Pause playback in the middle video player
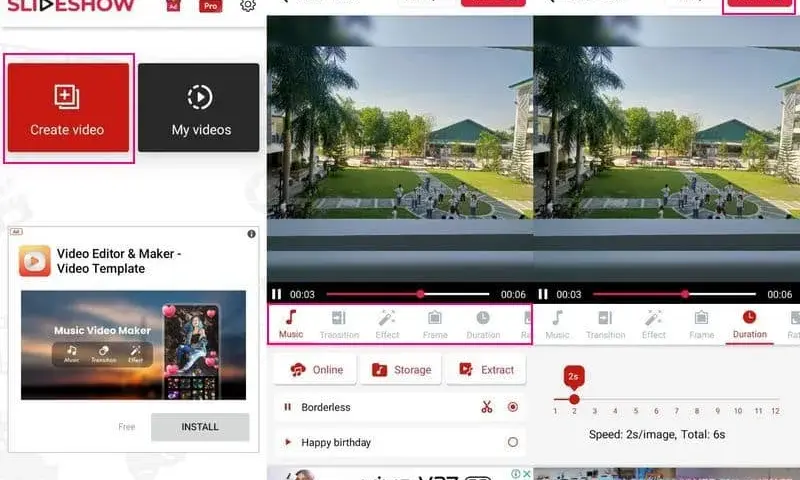This screenshot has width=800, height=480. click(x=277, y=294)
